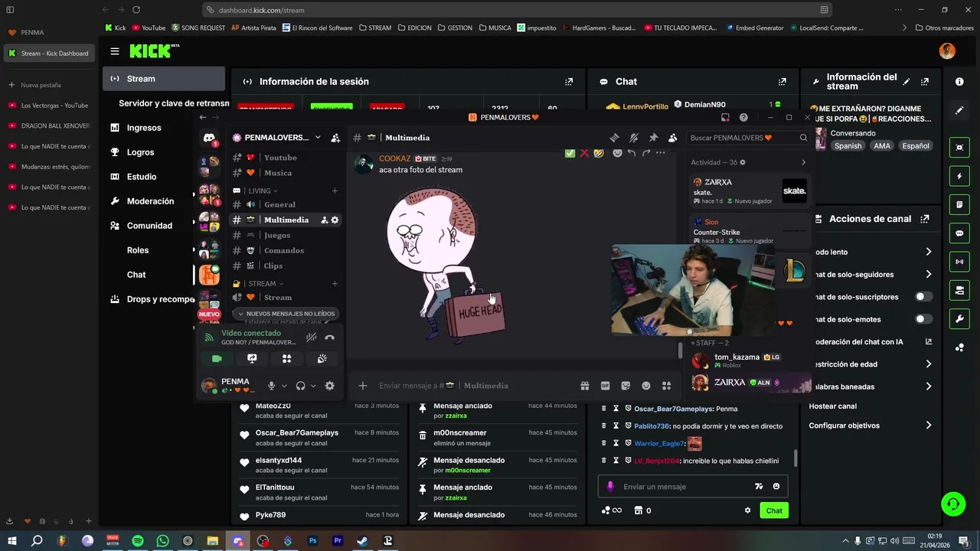The height and width of the screenshot is (551, 980).
Task: Open the lightning bolt quick action
Action: click(959, 176)
